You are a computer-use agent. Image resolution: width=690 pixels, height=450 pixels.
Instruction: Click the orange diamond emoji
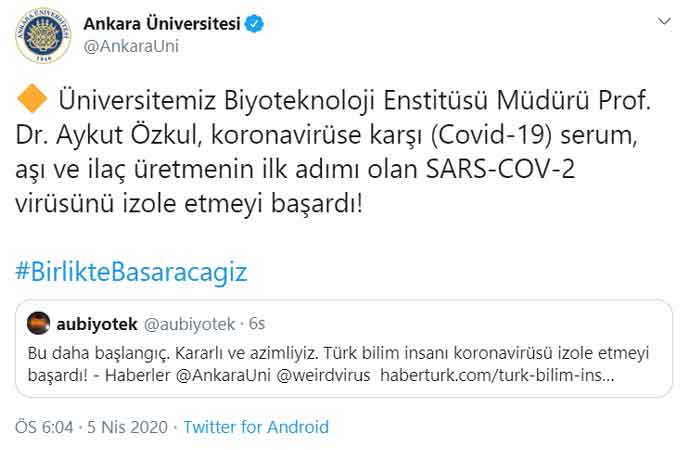[x=32, y=101]
